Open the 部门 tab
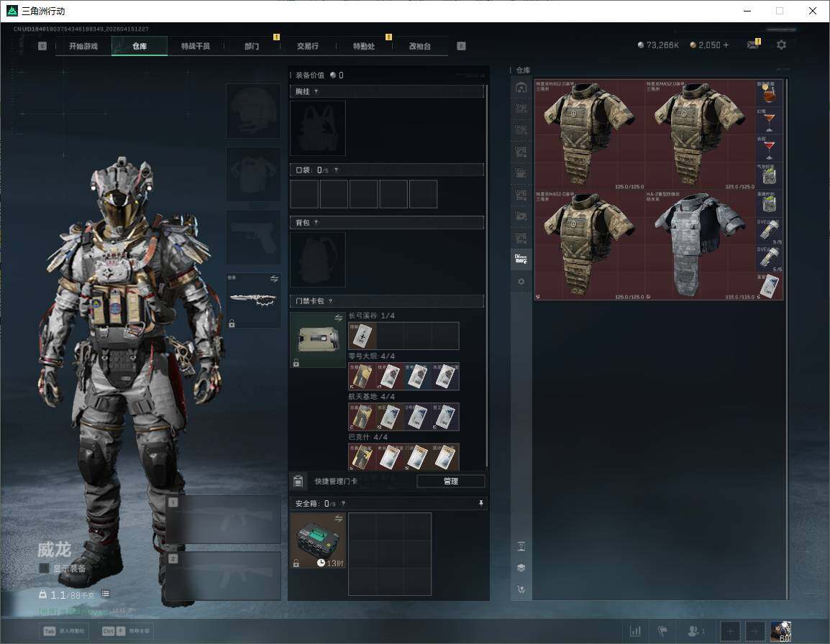 pos(252,46)
